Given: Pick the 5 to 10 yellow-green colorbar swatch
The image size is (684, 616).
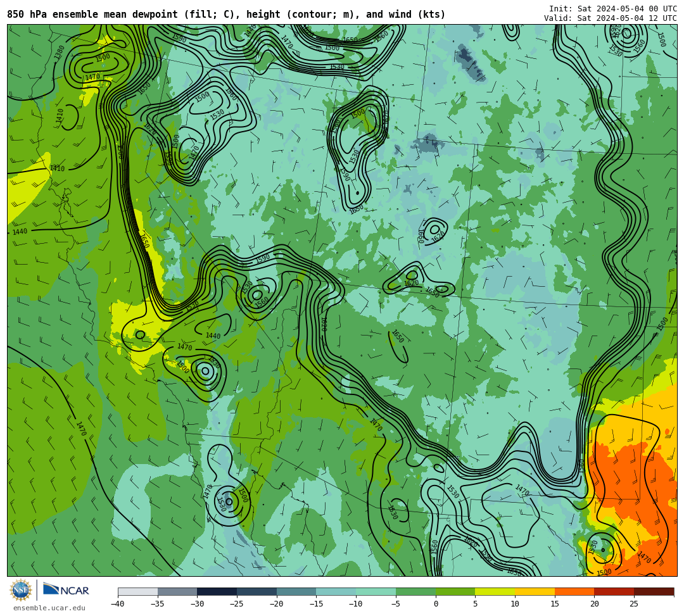Looking at the screenshot, I should coord(495,591).
